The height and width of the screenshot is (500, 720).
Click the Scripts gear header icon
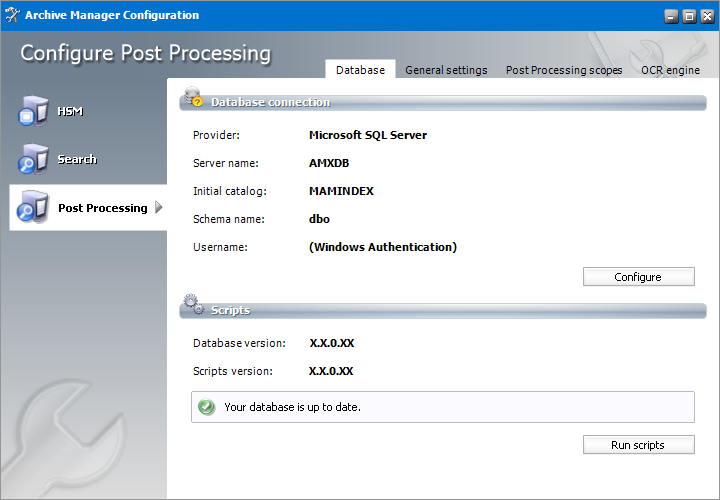(193, 308)
